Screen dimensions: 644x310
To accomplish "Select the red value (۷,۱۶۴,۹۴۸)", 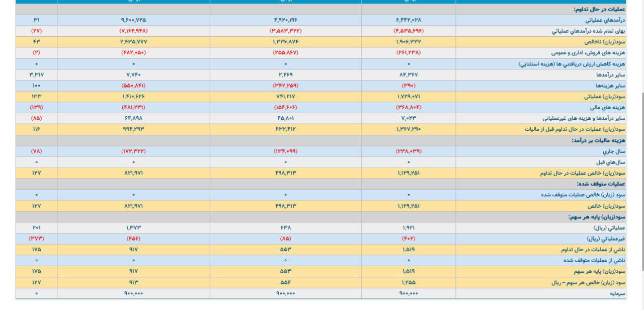I will 133,31.
